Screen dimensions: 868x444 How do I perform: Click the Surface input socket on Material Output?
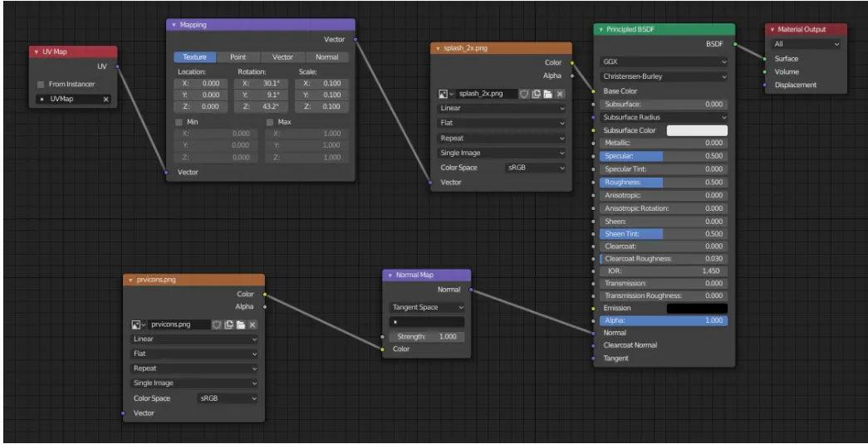pyautogui.click(x=765, y=59)
